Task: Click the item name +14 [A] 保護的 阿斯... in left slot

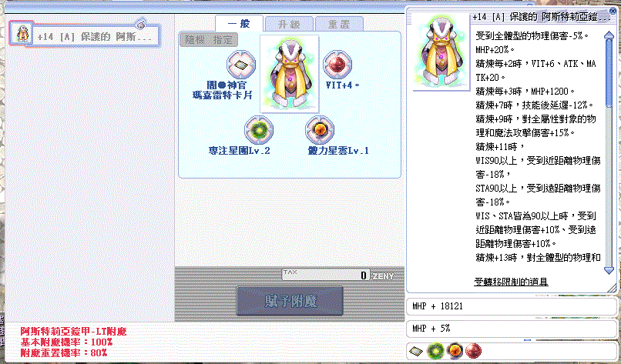Action: point(94,37)
